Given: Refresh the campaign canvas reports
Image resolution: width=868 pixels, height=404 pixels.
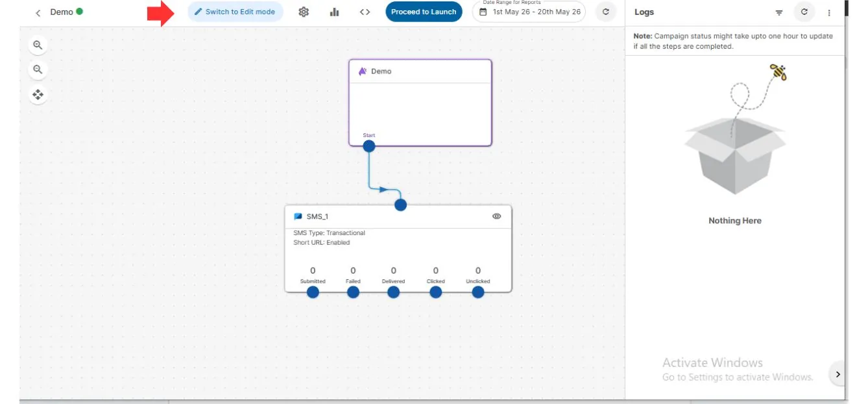Looking at the screenshot, I should (x=606, y=12).
